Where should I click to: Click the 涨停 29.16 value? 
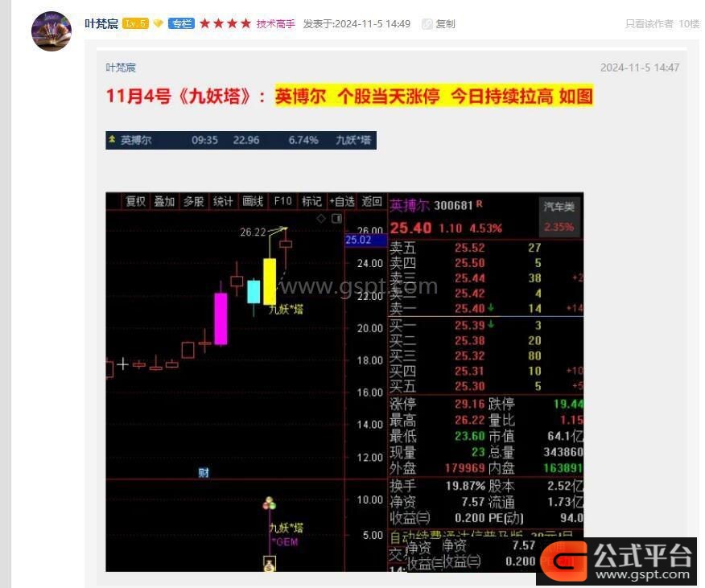pos(470,404)
